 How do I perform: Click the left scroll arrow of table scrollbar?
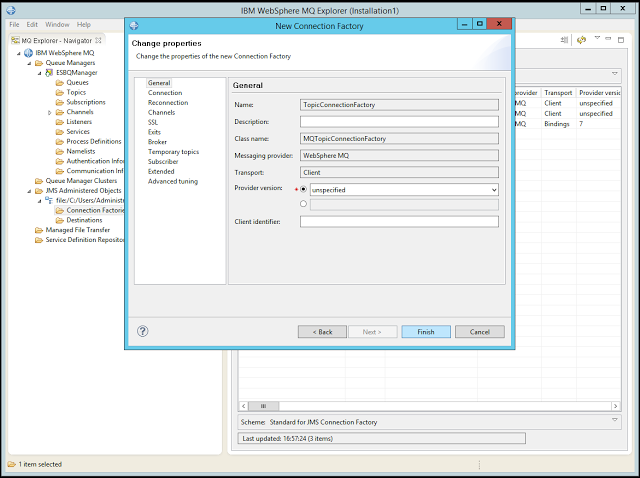pos(243,406)
